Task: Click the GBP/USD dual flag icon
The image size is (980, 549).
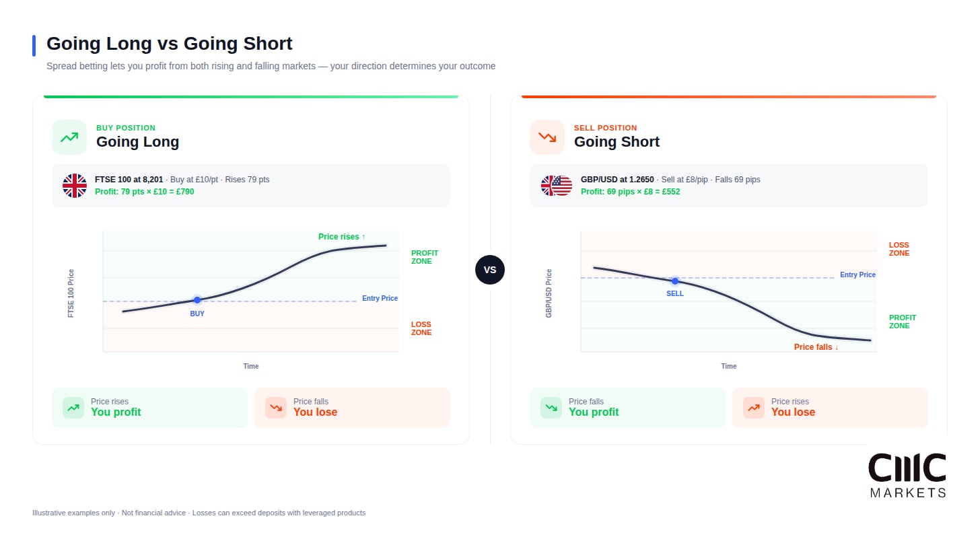Action: [557, 186]
